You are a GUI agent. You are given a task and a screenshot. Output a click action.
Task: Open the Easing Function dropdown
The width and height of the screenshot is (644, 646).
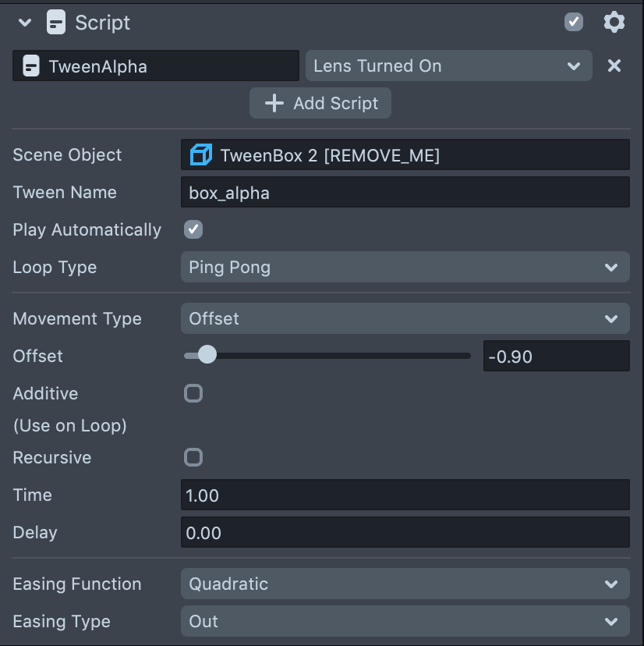(405, 584)
